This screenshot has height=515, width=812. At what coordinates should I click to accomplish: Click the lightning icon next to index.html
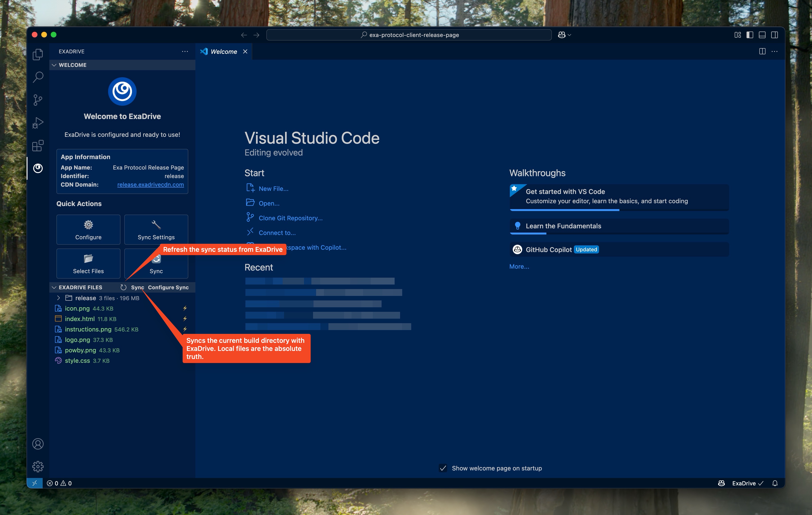point(185,319)
